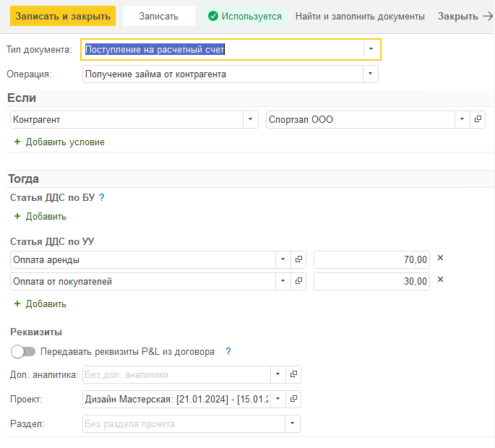
Task: Click the Добавить условие link
Action: [65, 142]
